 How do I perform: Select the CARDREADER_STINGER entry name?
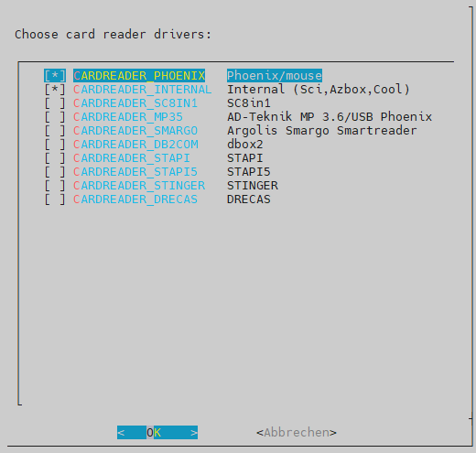pyautogui.click(x=139, y=186)
